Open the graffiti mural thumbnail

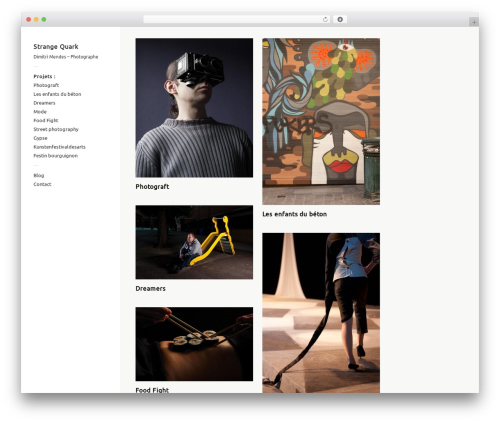coord(321,121)
